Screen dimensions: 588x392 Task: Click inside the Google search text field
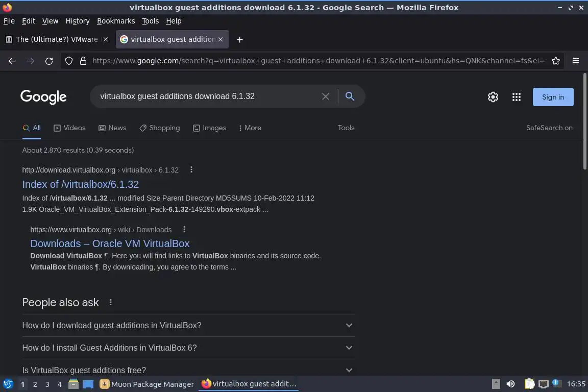tap(208, 96)
